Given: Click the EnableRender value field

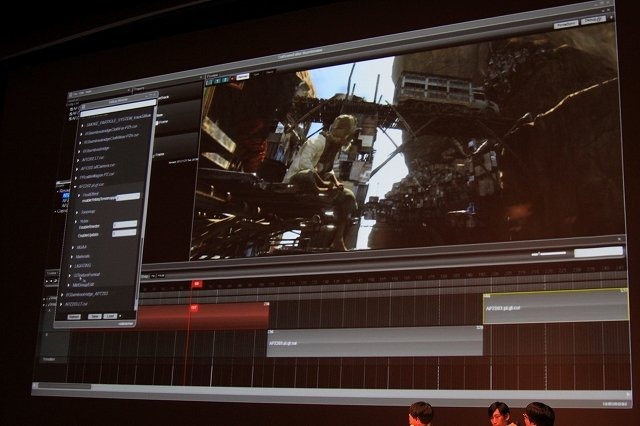Looking at the screenshot, I should pos(125,224).
